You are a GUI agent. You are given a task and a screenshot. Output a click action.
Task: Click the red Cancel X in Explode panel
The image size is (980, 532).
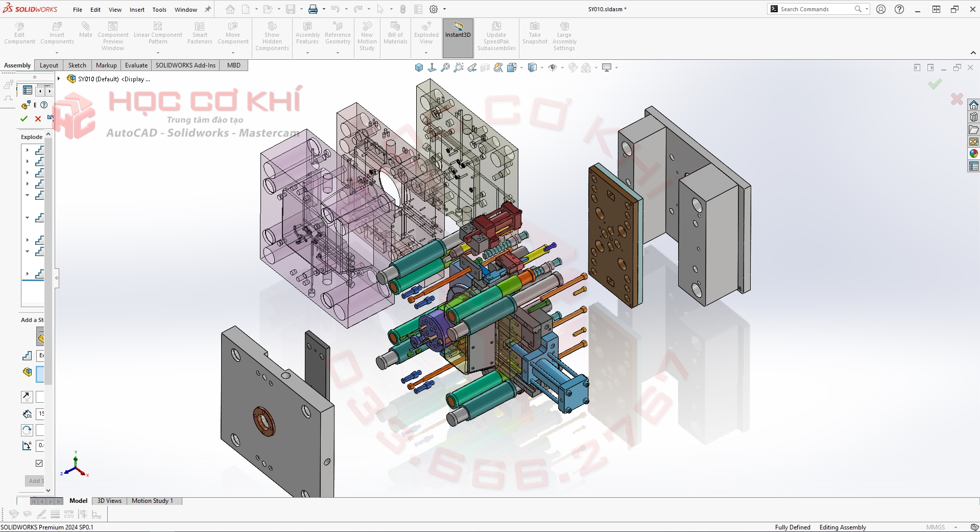coord(38,119)
